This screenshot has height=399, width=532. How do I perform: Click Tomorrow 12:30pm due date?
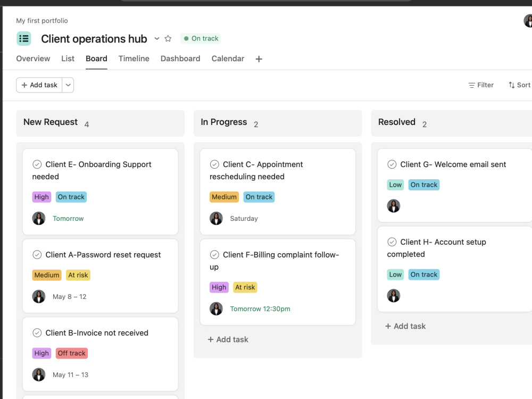260,309
